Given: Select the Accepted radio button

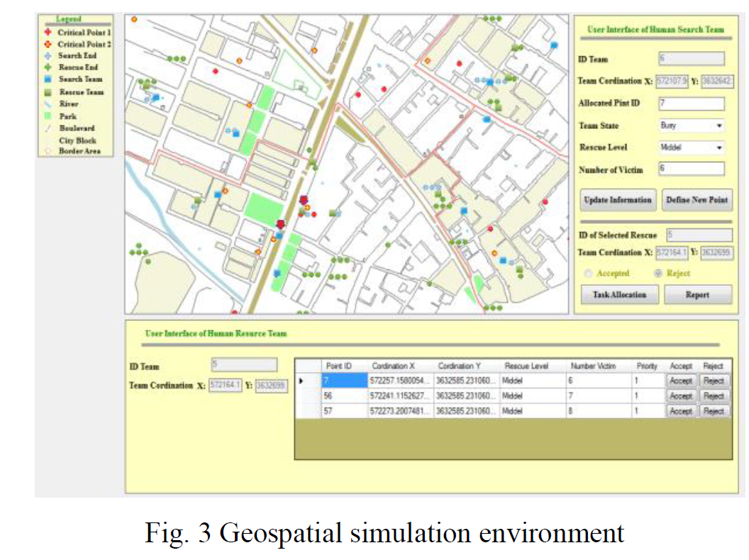Looking at the screenshot, I should tap(588, 273).
